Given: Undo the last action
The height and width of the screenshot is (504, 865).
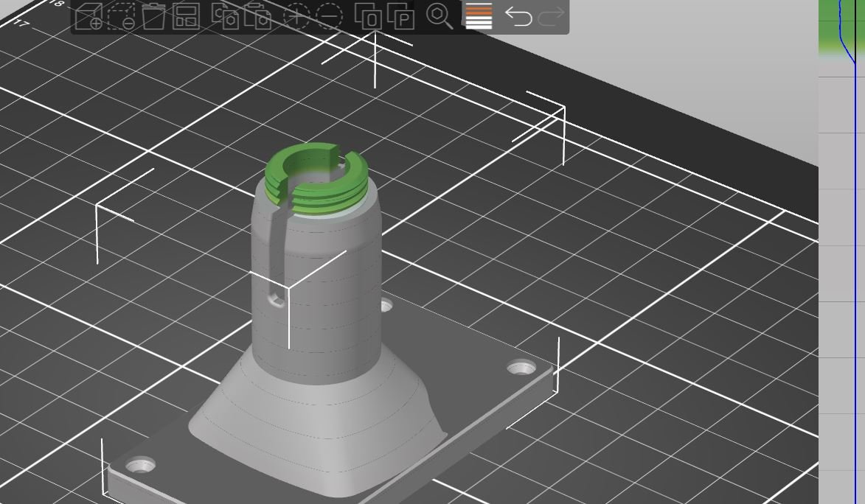Looking at the screenshot, I should (518, 17).
